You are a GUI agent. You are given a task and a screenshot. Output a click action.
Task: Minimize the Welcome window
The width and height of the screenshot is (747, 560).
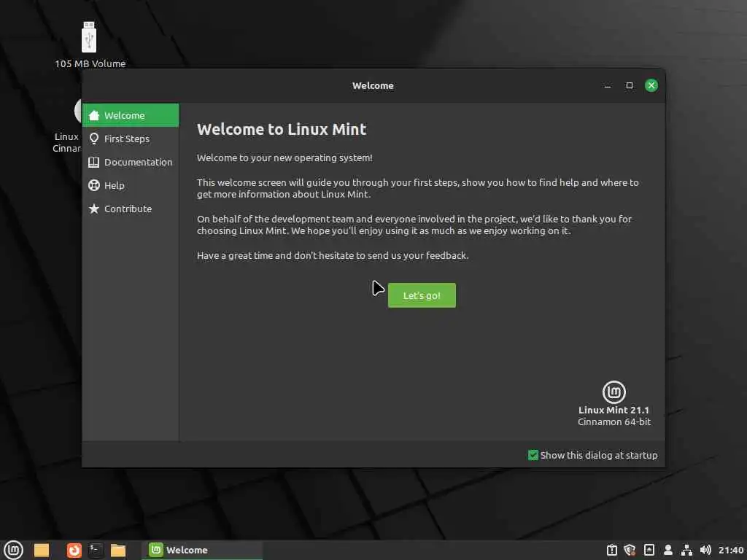(608, 86)
